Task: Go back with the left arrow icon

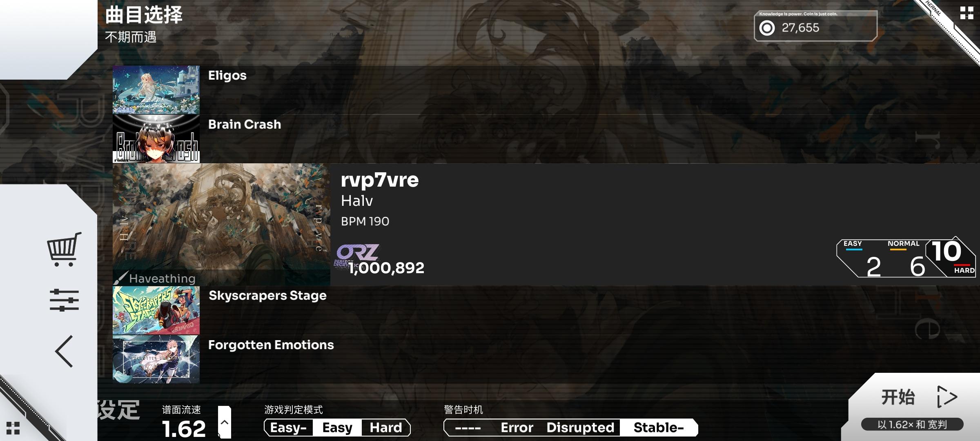Action: pyautogui.click(x=64, y=351)
